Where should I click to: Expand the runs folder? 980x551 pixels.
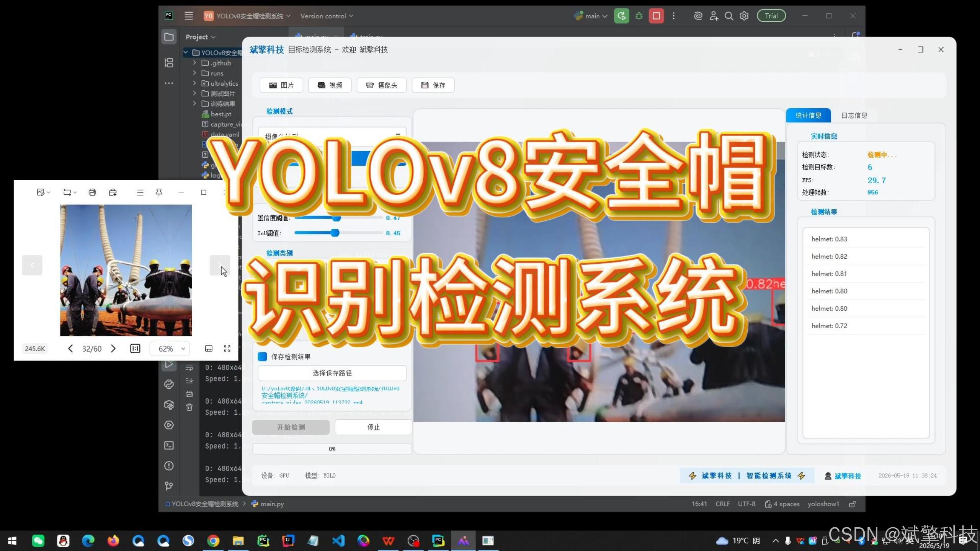(x=194, y=73)
